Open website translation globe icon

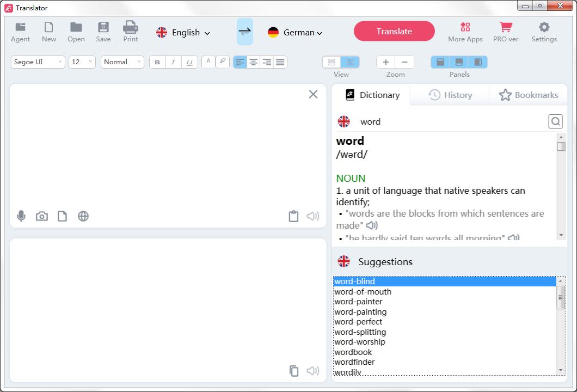(83, 216)
